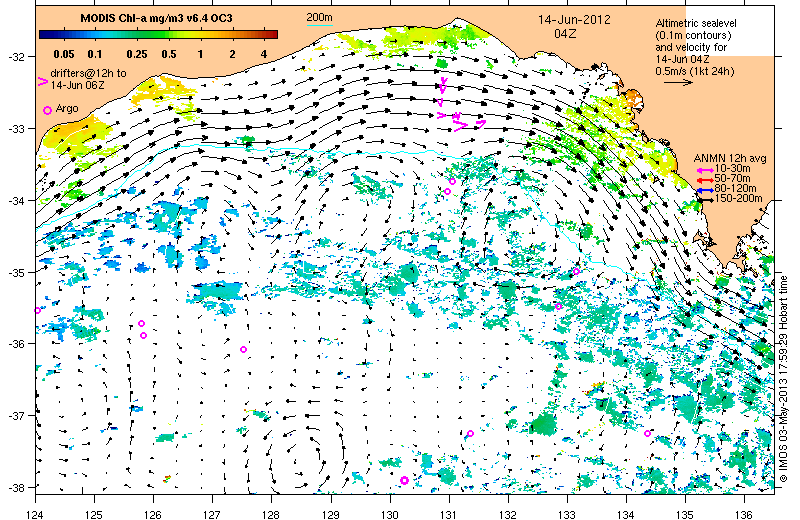Click the magenta 10-30m ANMN arrow
Viewport: 800px width, 520px height.
706,170
